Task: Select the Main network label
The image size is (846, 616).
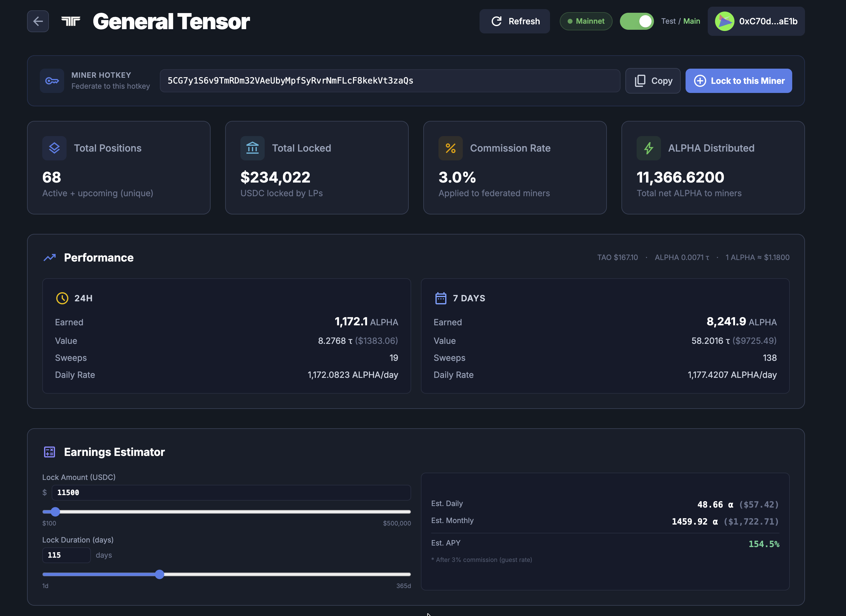Action: 692,21
